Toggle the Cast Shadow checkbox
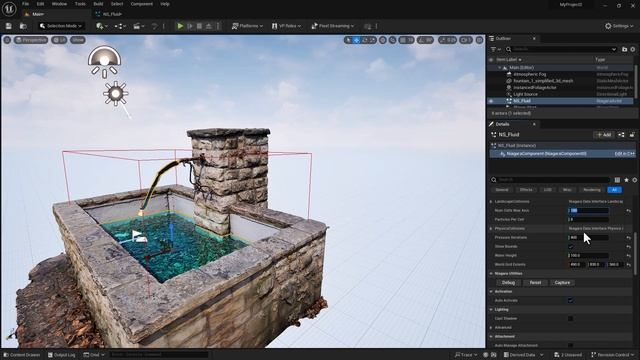Viewport: 640px width, 360px height. (x=571, y=318)
